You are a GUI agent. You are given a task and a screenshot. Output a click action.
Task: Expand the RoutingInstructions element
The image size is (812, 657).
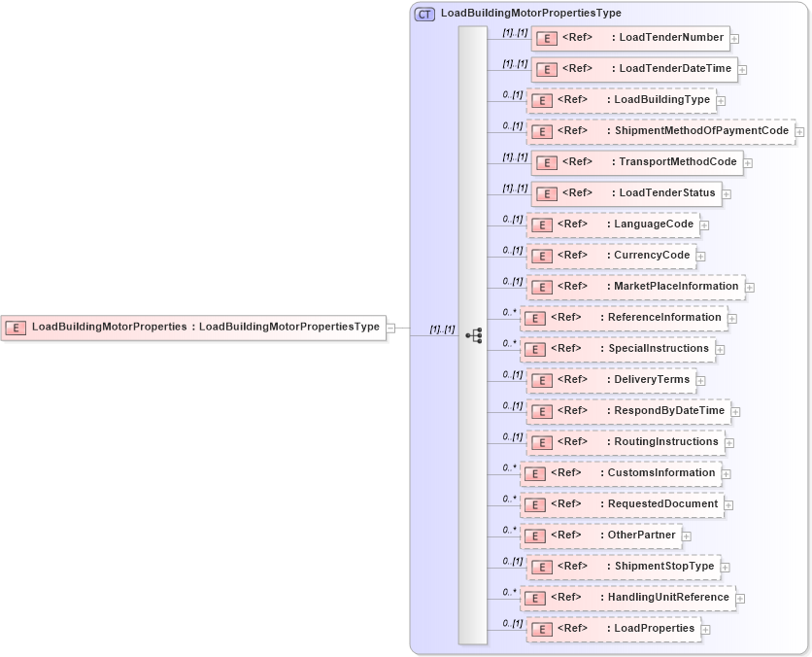[731, 442]
